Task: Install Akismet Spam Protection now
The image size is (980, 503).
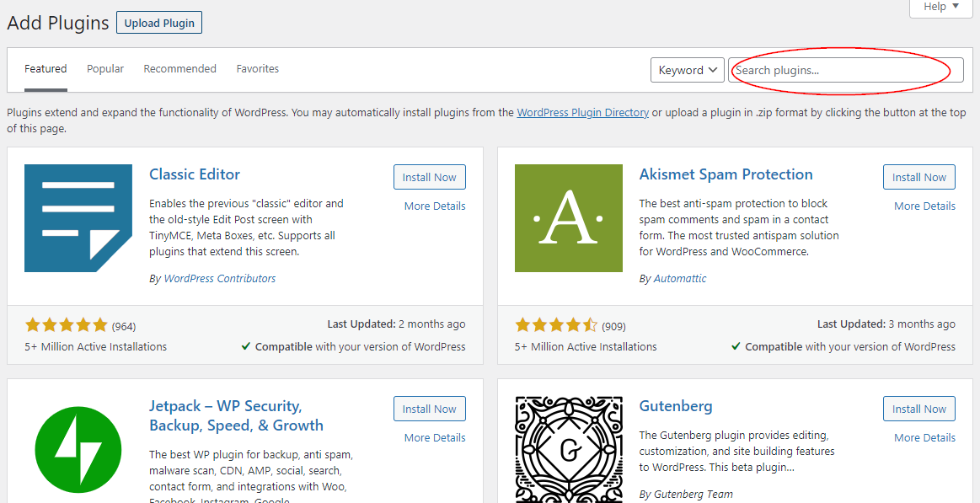Action: point(919,178)
